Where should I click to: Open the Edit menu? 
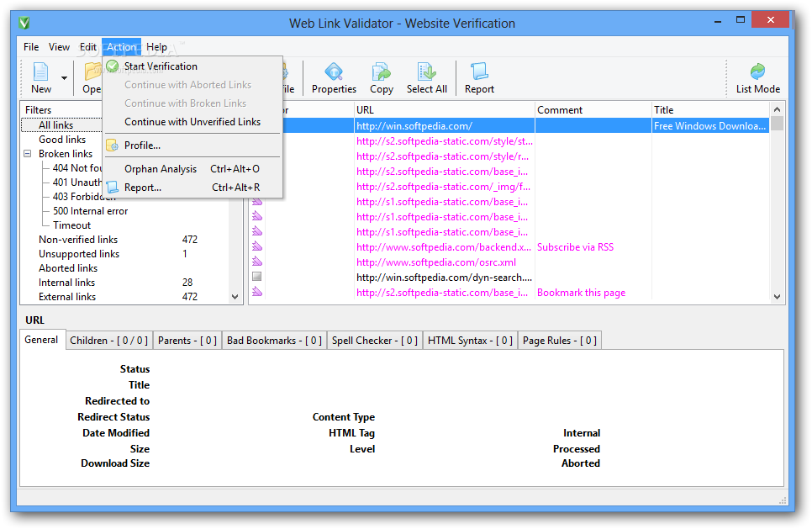[x=88, y=46]
